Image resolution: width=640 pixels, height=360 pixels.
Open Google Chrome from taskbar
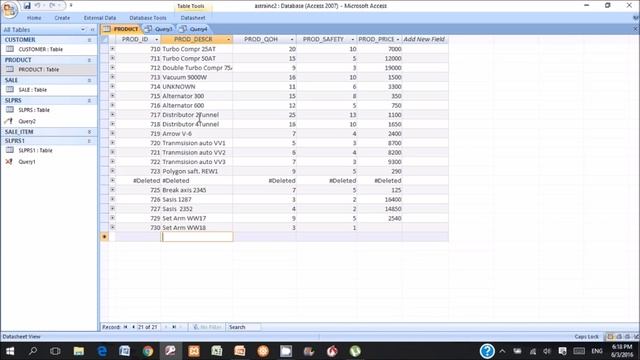148,351
